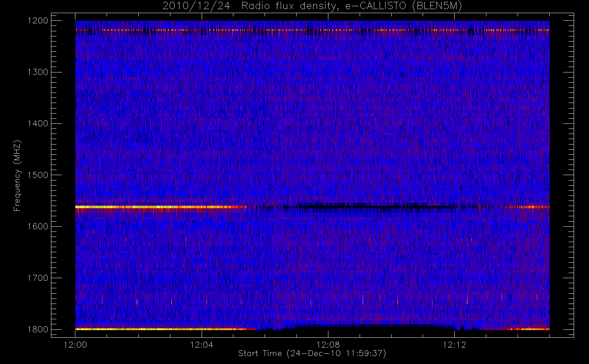This screenshot has height=364, width=589.
Task: Click the 12:00 time tick label
Action: (75, 345)
